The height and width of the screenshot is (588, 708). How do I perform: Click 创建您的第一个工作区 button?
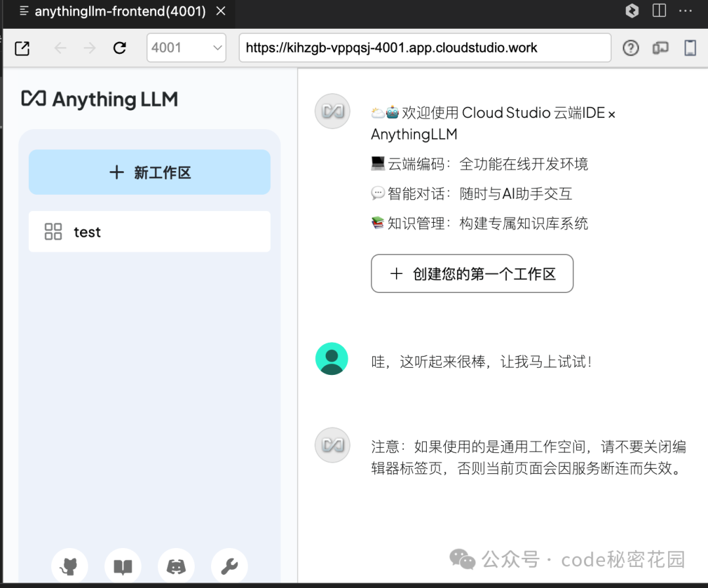pyautogui.click(x=472, y=273)
